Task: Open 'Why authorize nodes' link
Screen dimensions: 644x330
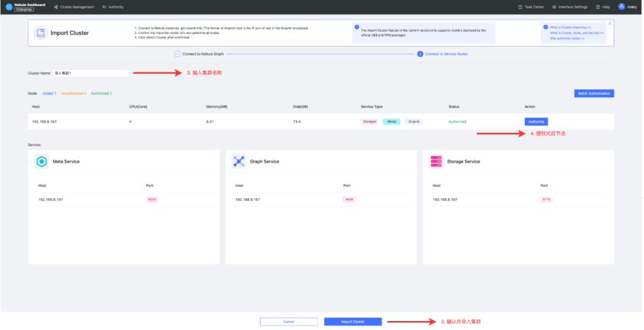Action: (x=567, y=38)
